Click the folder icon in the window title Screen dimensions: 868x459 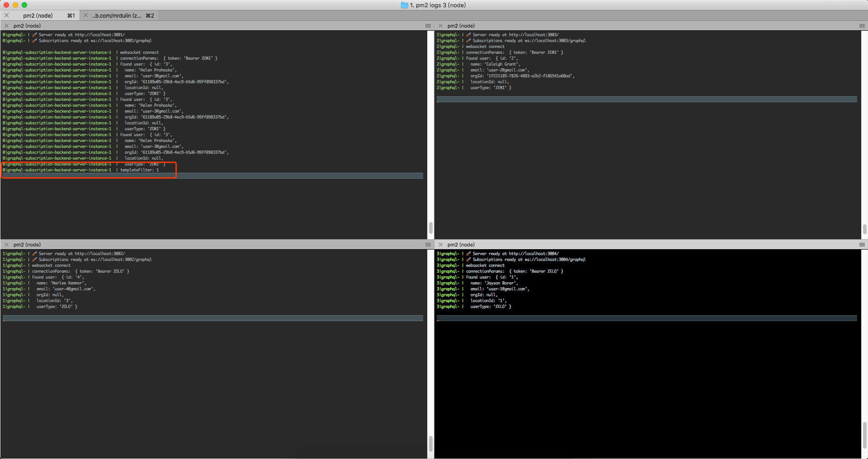[404, 5]
